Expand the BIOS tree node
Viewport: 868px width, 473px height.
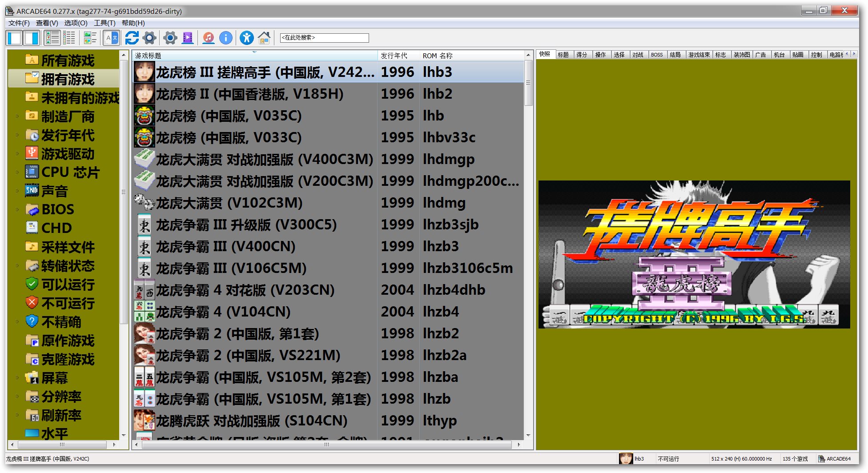point(17,209)
